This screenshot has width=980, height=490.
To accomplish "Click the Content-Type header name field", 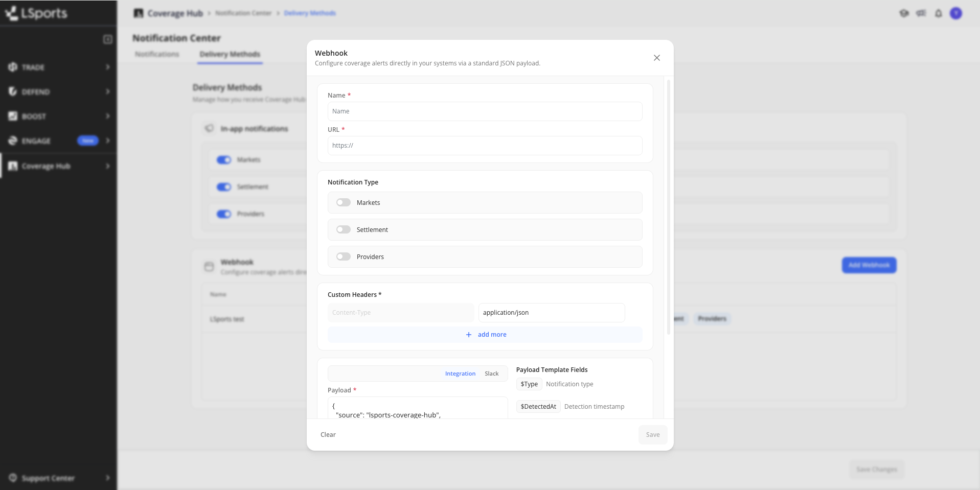I will 401,313.
